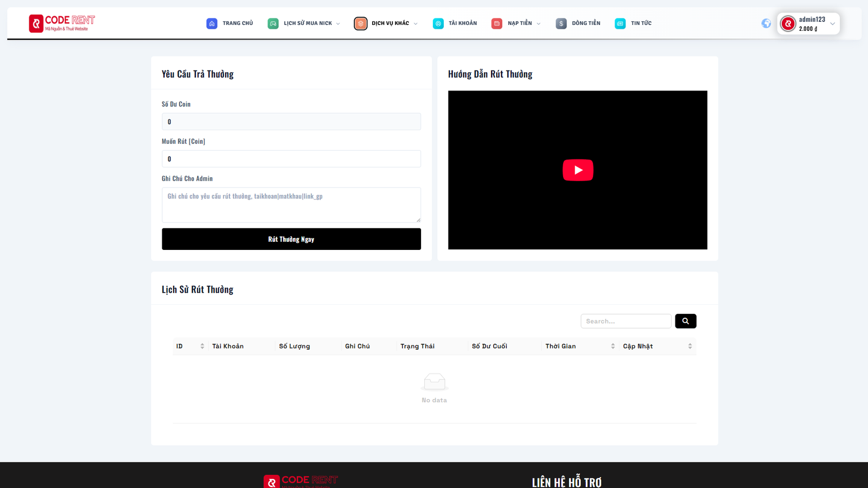868x488 pixels.
Task: Open the Nạp Tiền dropdown menu
Action: [x=538, y=23]
